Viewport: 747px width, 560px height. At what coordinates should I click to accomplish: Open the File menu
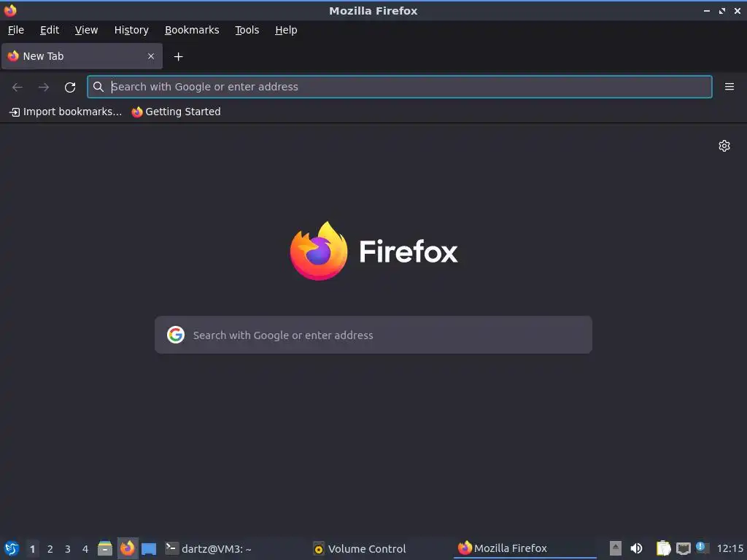pyautogui.click(x=16, y=30)
